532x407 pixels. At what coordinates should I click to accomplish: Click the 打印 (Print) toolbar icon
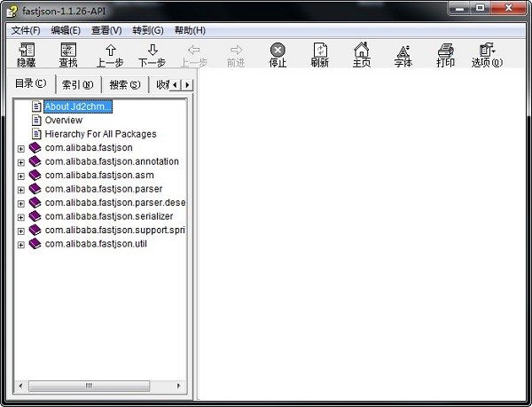click(x=445, y=51)
